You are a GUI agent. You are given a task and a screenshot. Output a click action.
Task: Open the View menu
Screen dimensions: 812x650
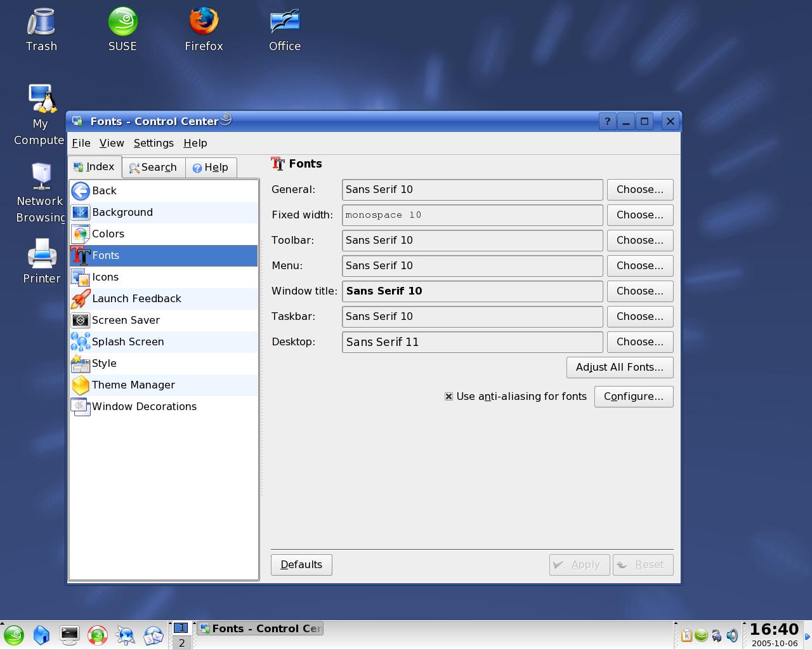[112, 143]
